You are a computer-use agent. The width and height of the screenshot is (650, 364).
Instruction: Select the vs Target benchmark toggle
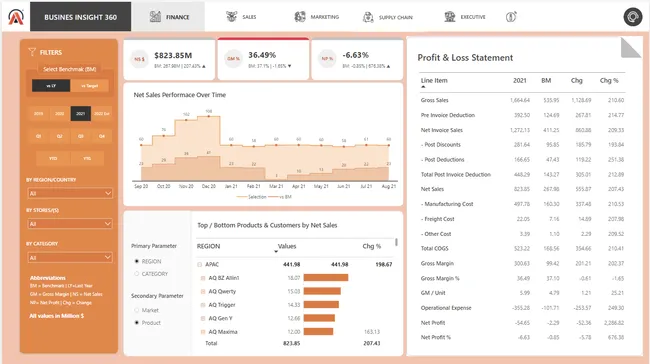pyautogui.click(x=90, y=86)
